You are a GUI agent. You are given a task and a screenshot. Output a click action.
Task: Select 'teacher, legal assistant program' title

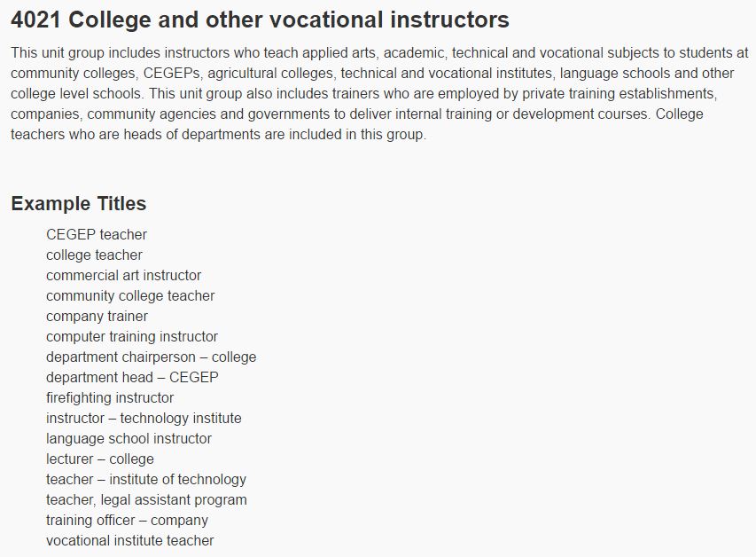(146, 499)
